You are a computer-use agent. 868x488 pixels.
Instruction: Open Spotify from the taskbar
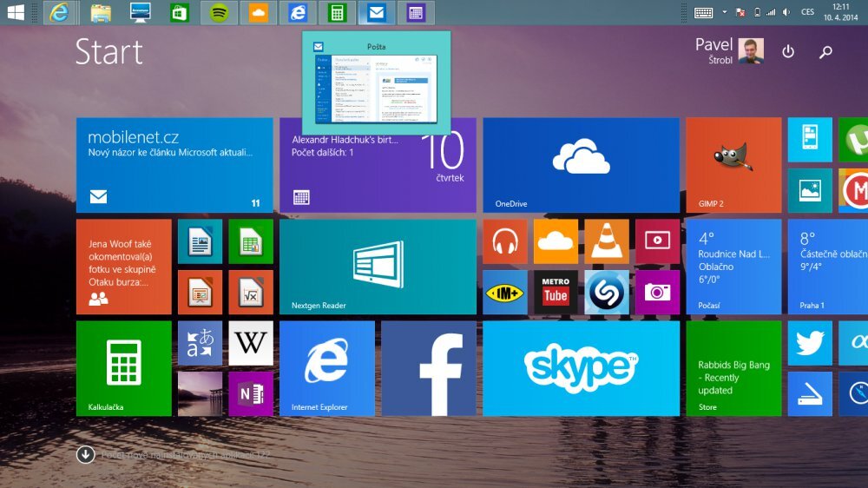point(219,13)
